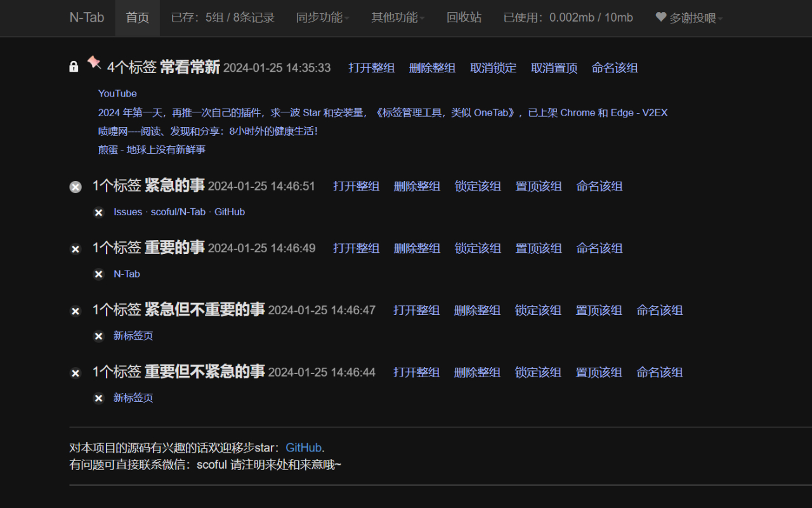Click the delete icon of 重要但不紧急的事 group

coord(75,373)
